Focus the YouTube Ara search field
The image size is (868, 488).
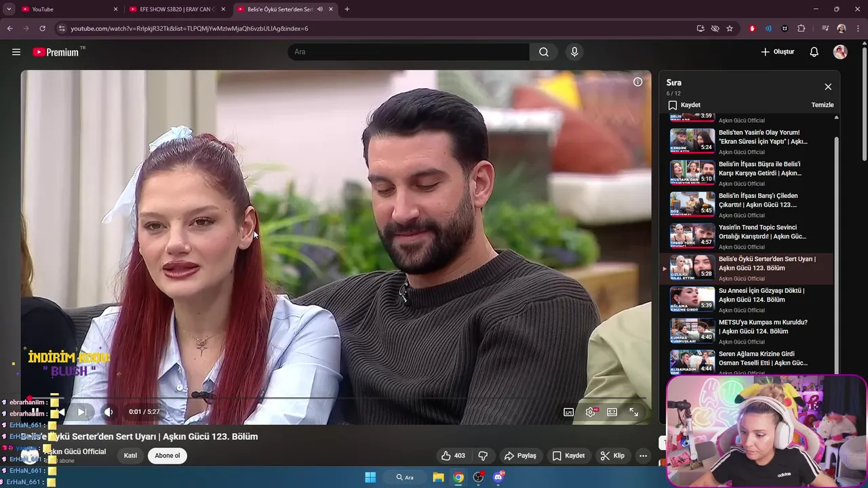click(409, 52)
